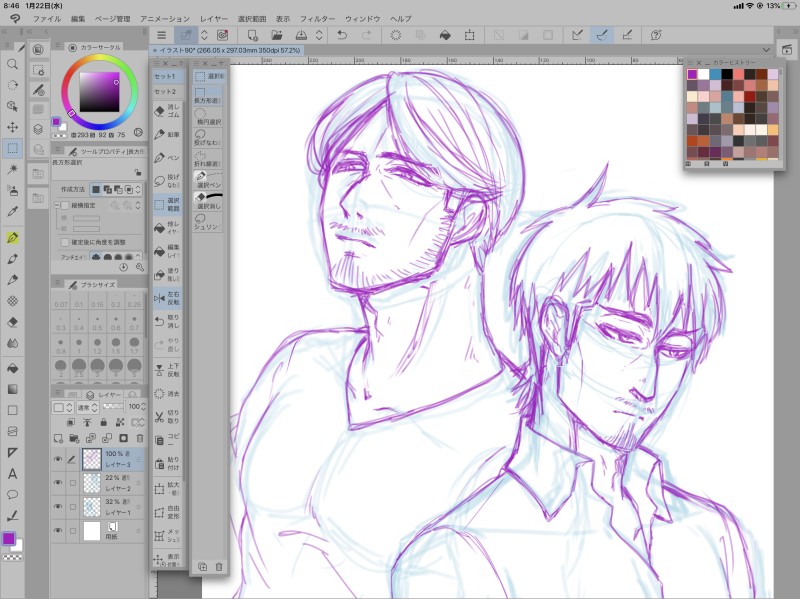Check the box beside レイヤー2
The width and height of the screenshot is (800, 599).
pyautogui.click(x=72, y=483)
